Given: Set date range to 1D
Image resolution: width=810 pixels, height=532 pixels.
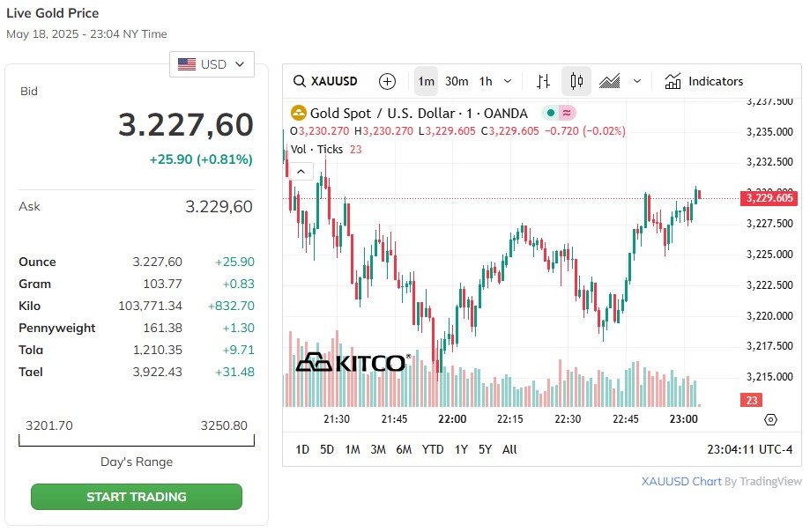Looking at the screenshot, I should 302,449.
